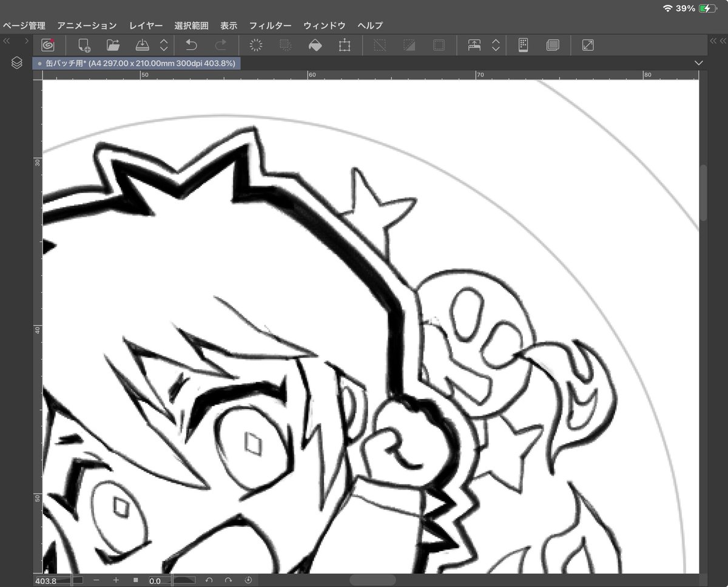This screenshot has width=728, height=587.
Task: Open file with folder icon
Action: click(113, 45)
